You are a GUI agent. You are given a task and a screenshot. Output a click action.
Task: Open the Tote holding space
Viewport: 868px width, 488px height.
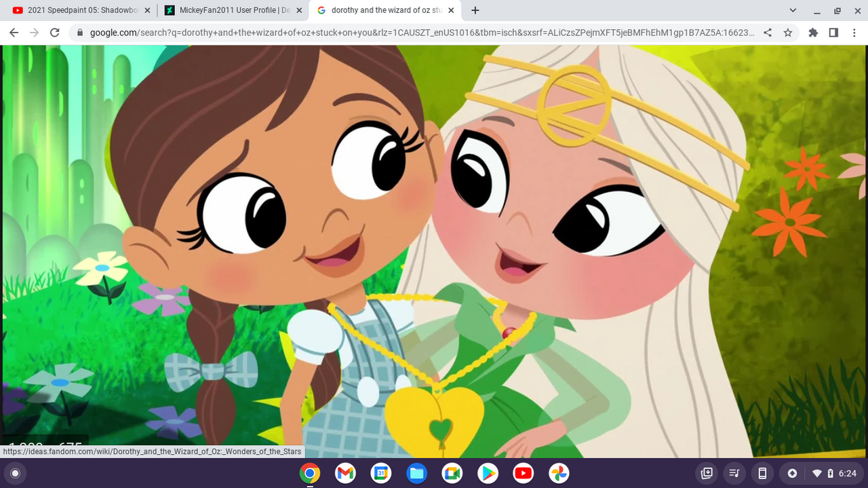707,473
